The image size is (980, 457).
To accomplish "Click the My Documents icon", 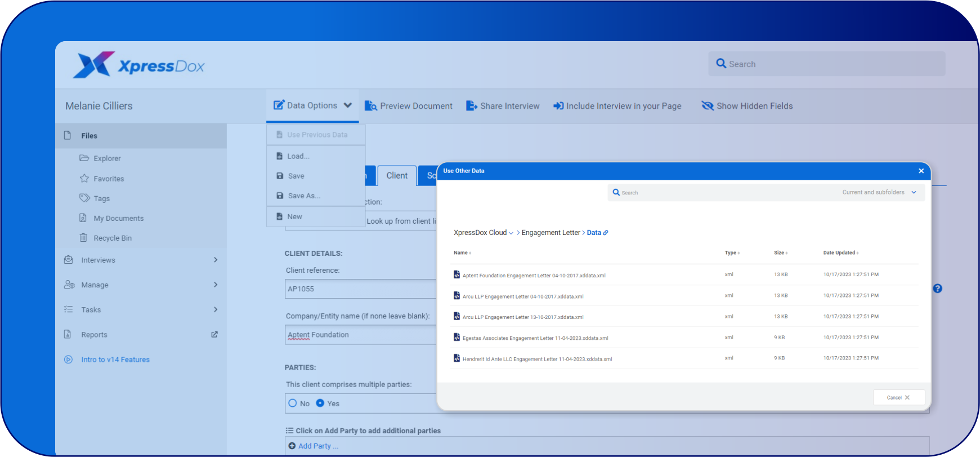I will [83, 218].
